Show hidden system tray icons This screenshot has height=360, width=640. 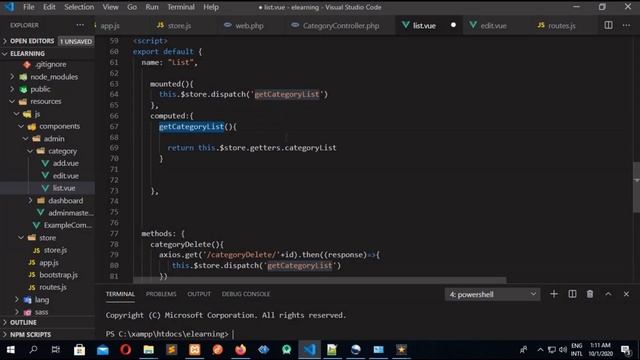pos(540,350)
